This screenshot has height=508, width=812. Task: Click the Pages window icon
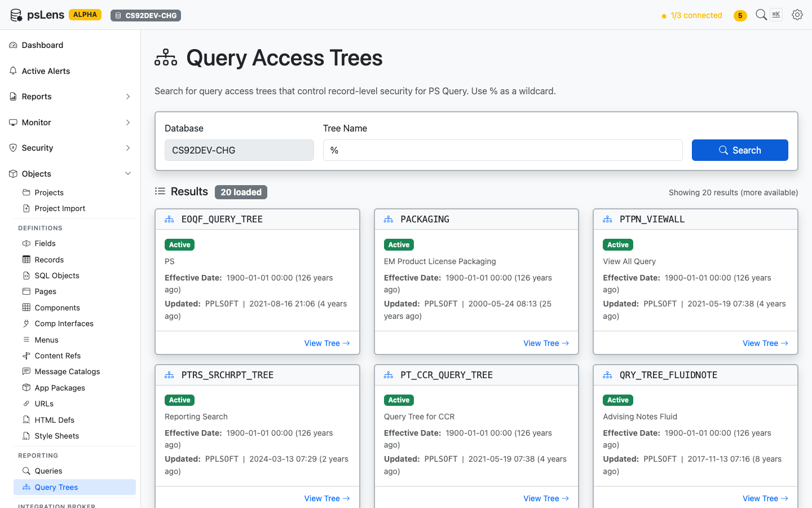click(27, 291)
